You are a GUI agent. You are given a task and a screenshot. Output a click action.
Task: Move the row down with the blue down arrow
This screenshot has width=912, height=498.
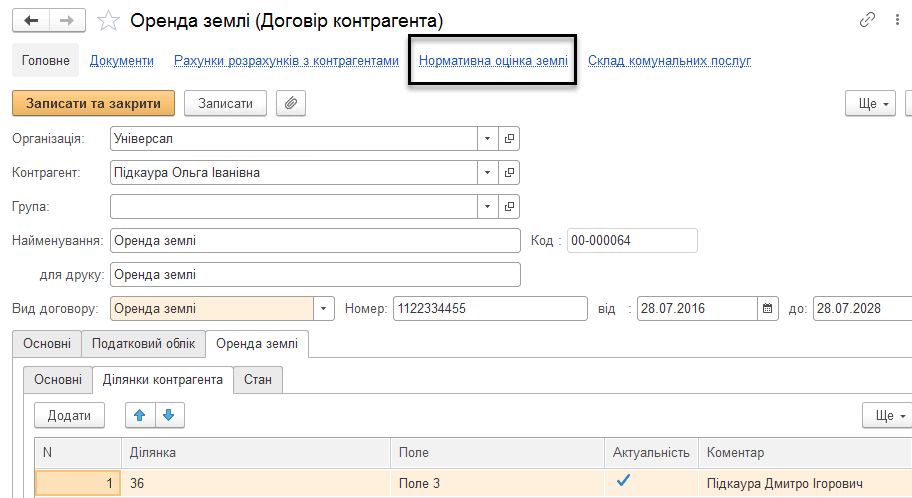point(169,415)
